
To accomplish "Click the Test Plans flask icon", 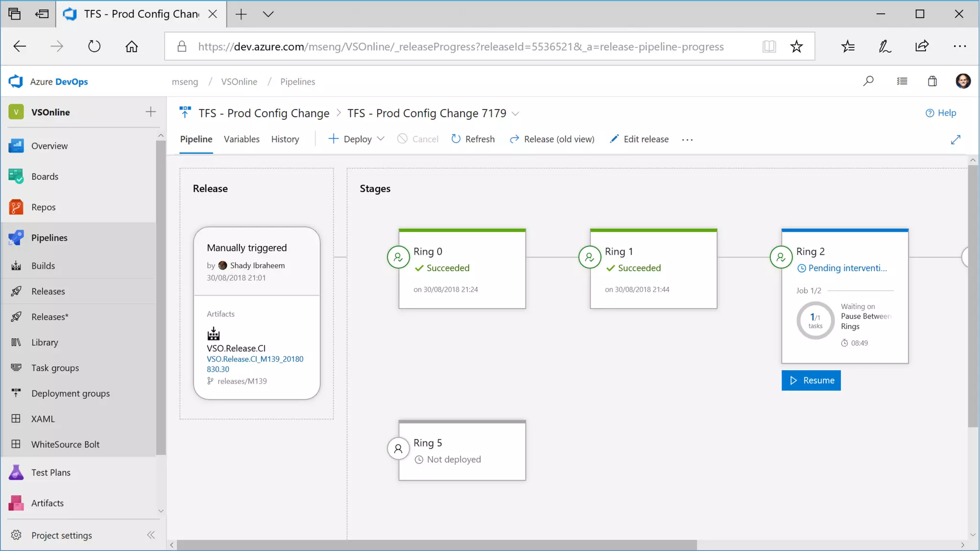I will pyautogui.click(x=16, y=473).
